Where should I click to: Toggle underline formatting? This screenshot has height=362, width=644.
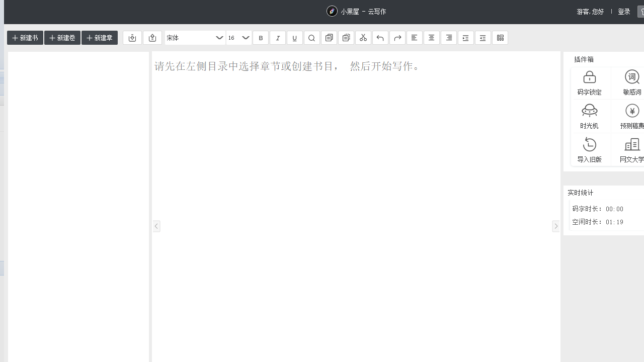pyautogui.click(x=295, y=38)
